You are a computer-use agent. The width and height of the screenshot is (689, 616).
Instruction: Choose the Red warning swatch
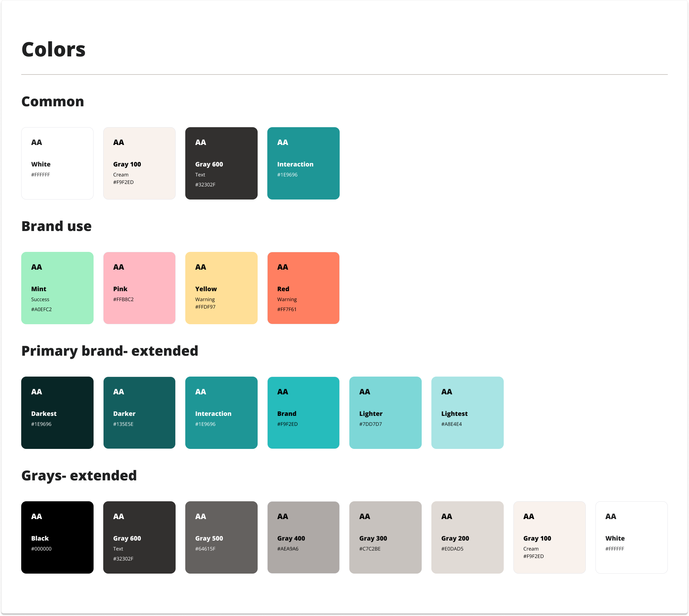pos(303,288)
